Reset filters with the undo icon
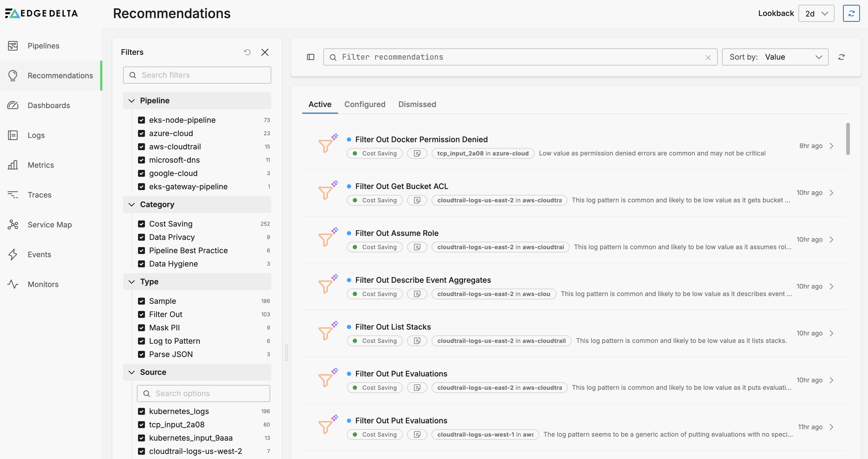The image size is (868, 459). (247, 52)
